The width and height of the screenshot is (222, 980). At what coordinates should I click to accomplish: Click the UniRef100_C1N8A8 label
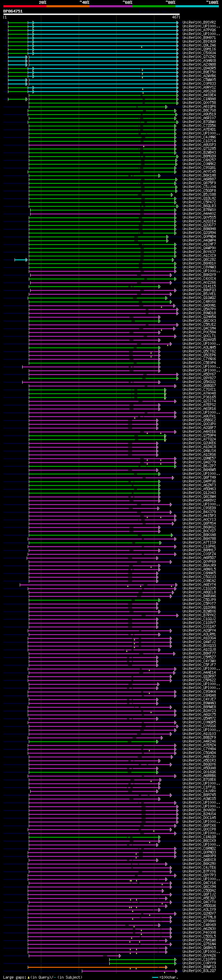[x=199, y=99]
